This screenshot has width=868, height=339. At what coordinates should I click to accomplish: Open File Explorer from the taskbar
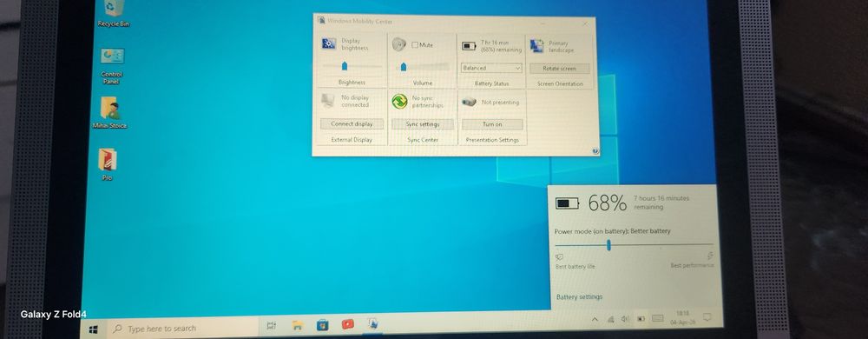click(297, 325)
